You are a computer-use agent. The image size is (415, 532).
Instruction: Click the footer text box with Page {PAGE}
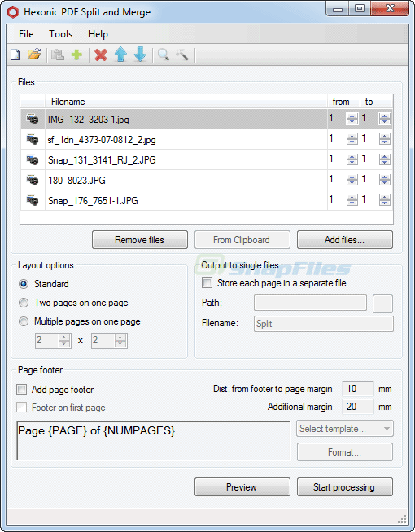tap(153, 441)
